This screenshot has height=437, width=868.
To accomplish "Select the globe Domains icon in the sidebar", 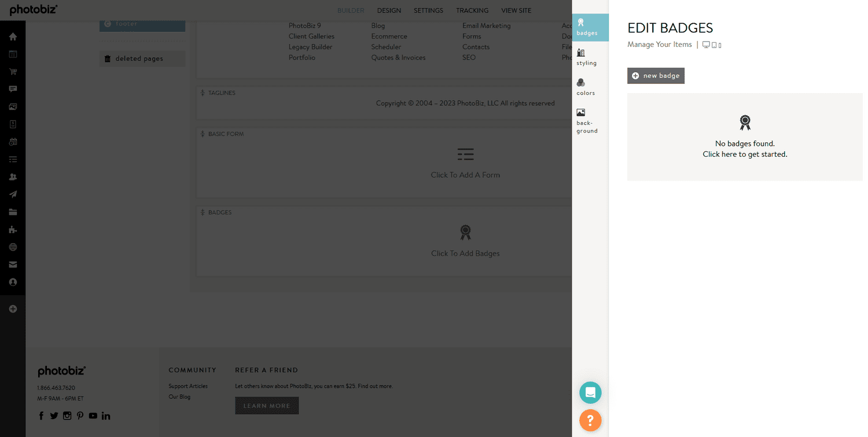I will click(x=13, y=247).
